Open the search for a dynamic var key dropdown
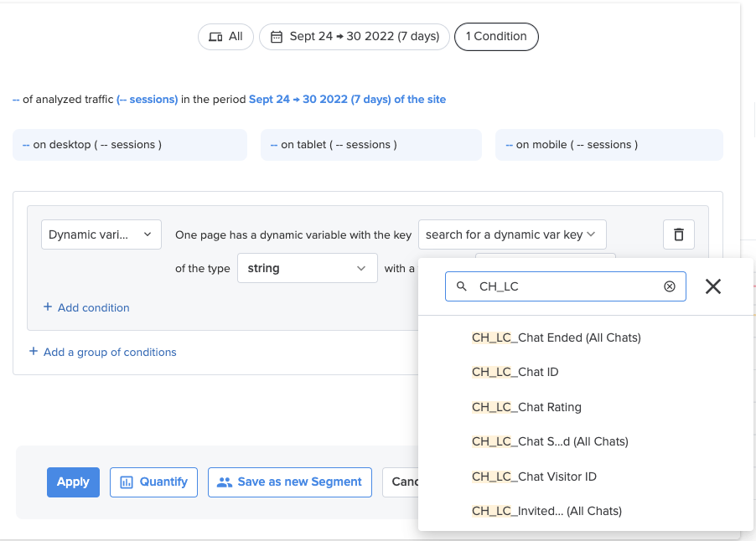This screenshot has height=541, width=756. (x=512, y=234)
